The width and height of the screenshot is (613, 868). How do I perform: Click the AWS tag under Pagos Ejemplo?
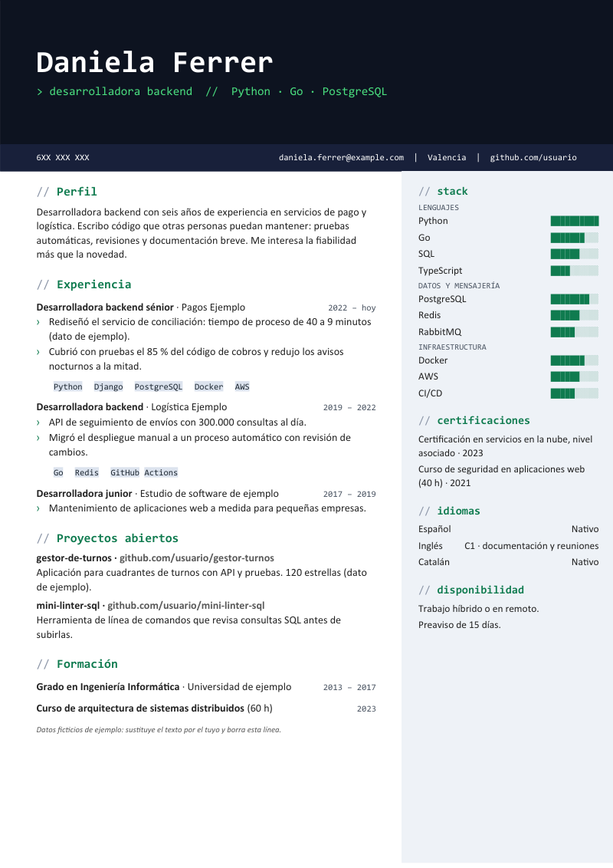(x=242, y=387)
